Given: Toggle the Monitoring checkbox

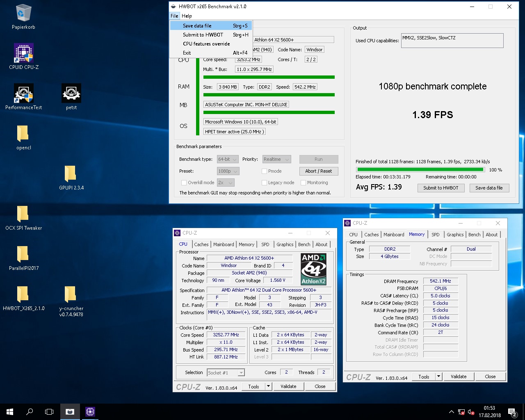Looking at the screenshot, I should [x=303, y=183].
